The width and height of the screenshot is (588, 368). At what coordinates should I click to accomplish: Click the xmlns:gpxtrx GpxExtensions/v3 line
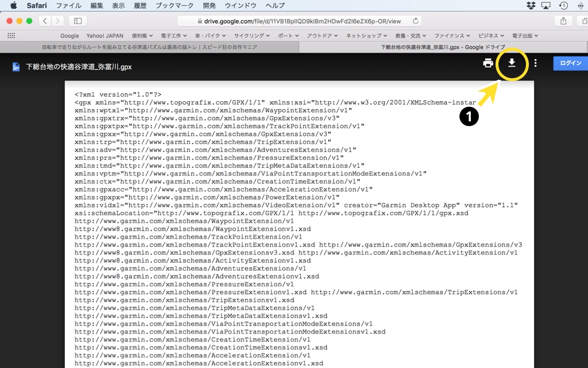coord(207,118)
